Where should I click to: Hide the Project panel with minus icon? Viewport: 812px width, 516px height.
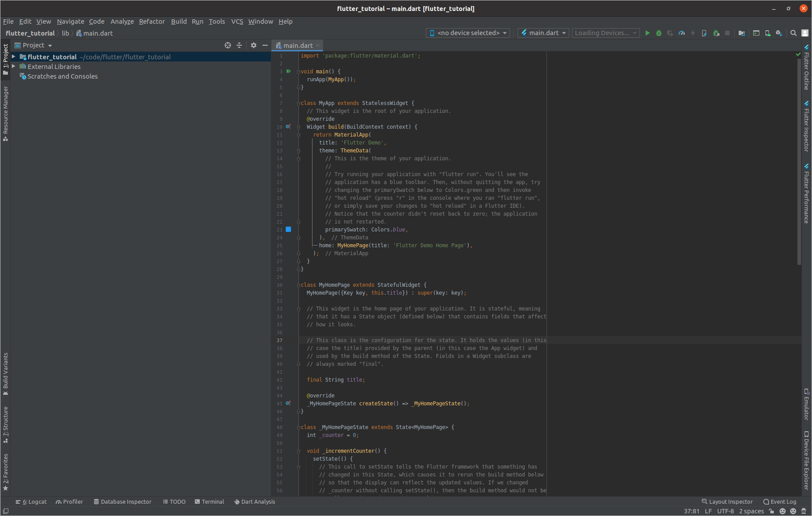point(265,45)
